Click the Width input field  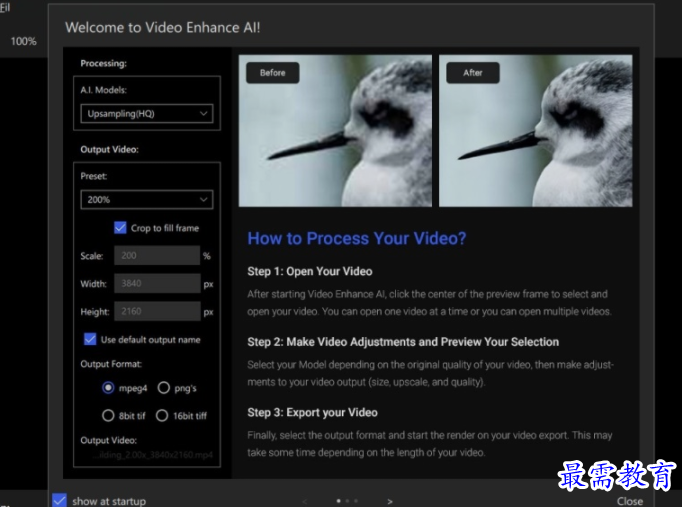pos(157,284)
